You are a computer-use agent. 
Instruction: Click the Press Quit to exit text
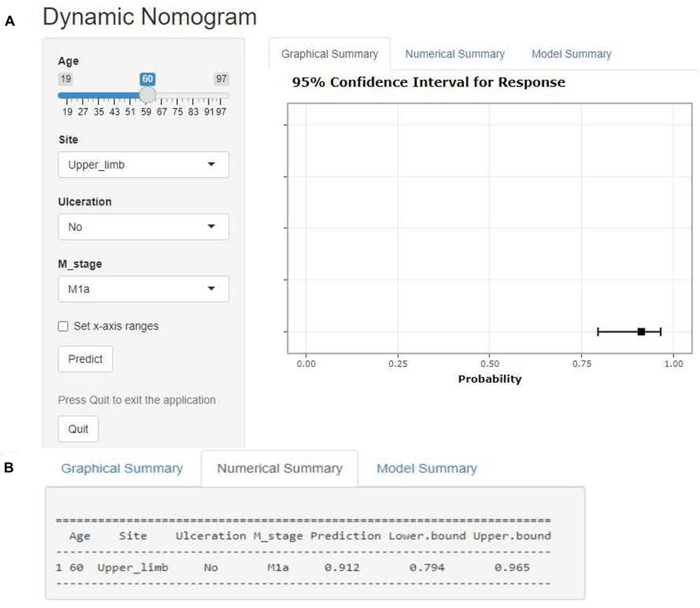tap(137, 400)
